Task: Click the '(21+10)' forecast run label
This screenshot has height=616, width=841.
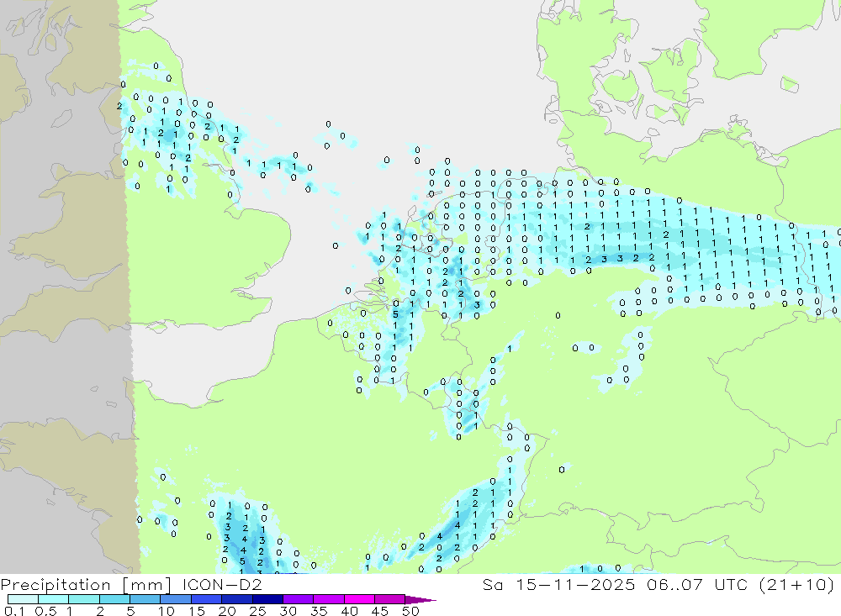Action: pos(797,584)
